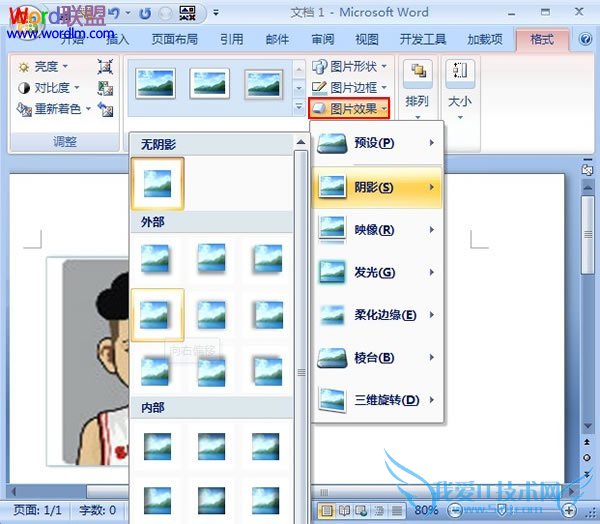
Task: Open Preset (预设) effects submenu
Action: [x=377, y=143]
